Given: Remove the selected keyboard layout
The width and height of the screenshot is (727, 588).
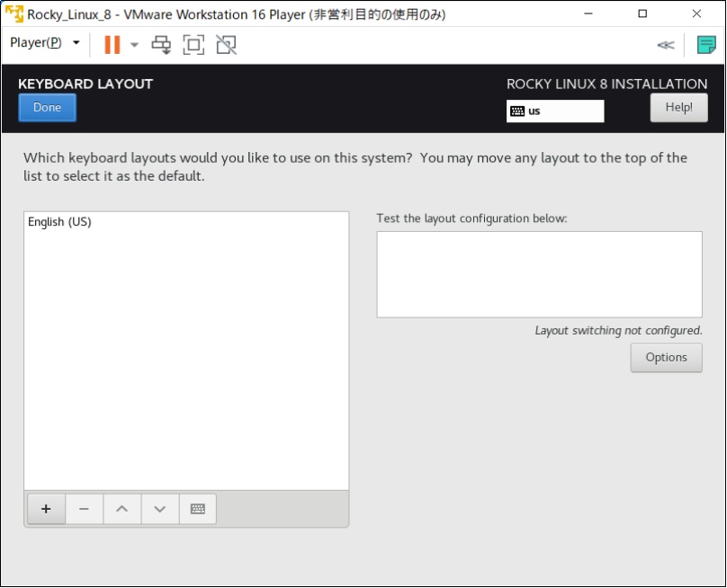Looking at the screenshot, I should pyautogui.click(x=84, y=508).
